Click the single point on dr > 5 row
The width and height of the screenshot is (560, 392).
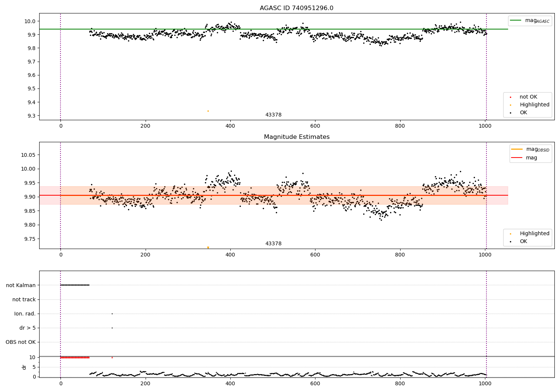[112, 328]
